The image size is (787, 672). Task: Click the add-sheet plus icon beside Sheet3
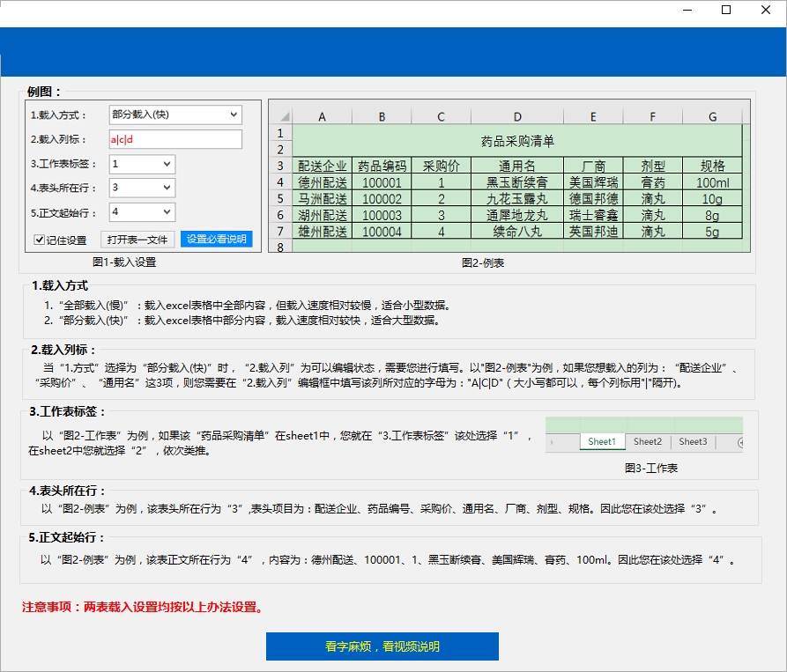739,442
